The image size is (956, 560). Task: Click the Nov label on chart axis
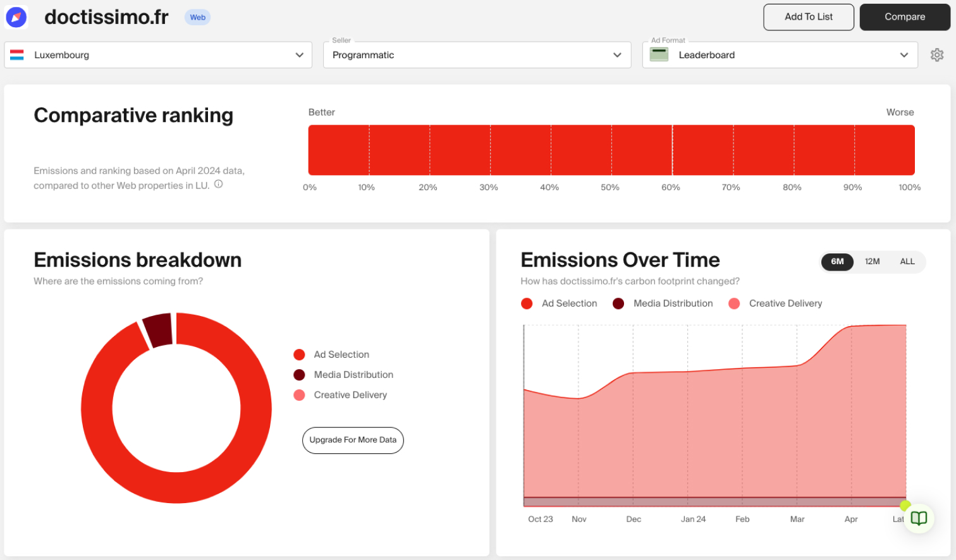(x=579, y=519)
